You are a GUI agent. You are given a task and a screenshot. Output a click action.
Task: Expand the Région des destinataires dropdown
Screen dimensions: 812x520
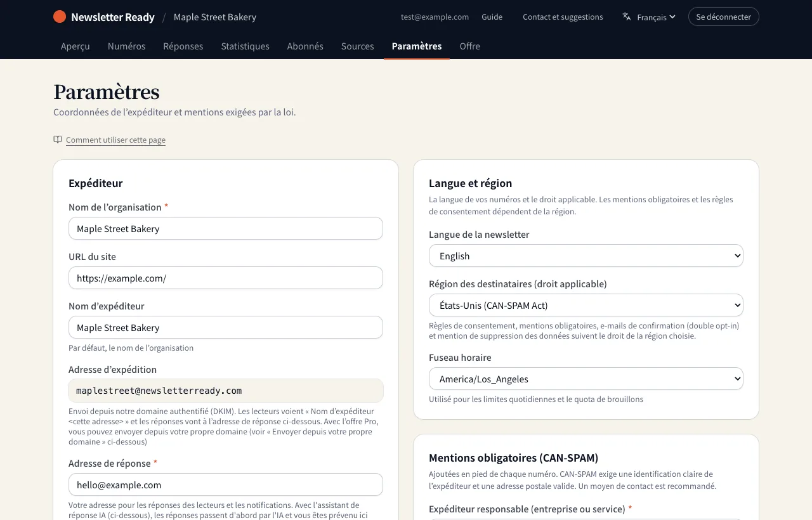(586, 306)
